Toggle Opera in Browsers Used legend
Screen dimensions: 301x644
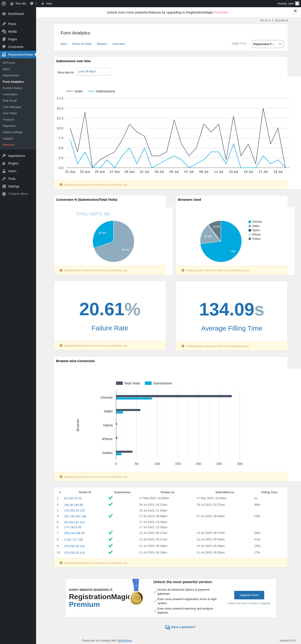click(x=254, y=230)
